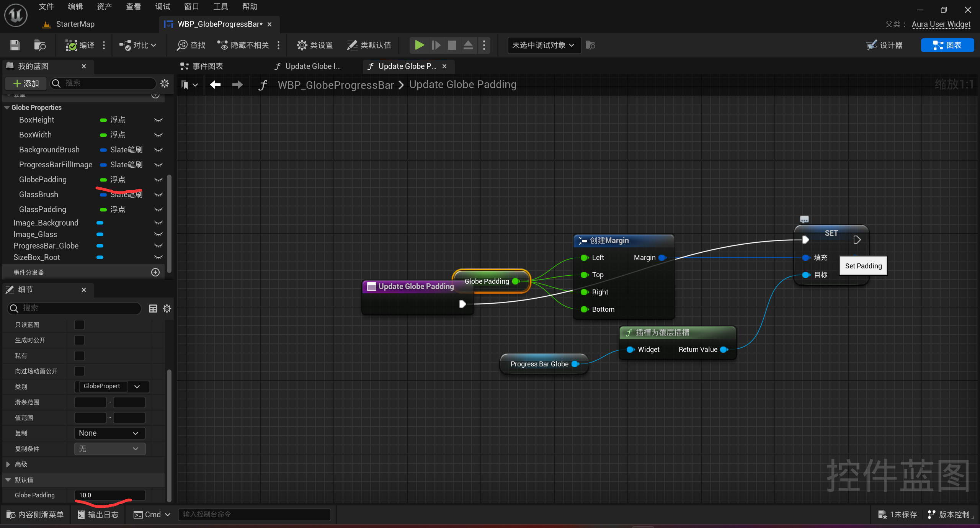Expand the 高级 advanced section
This screenshot has height=528, width=980.
8,464
